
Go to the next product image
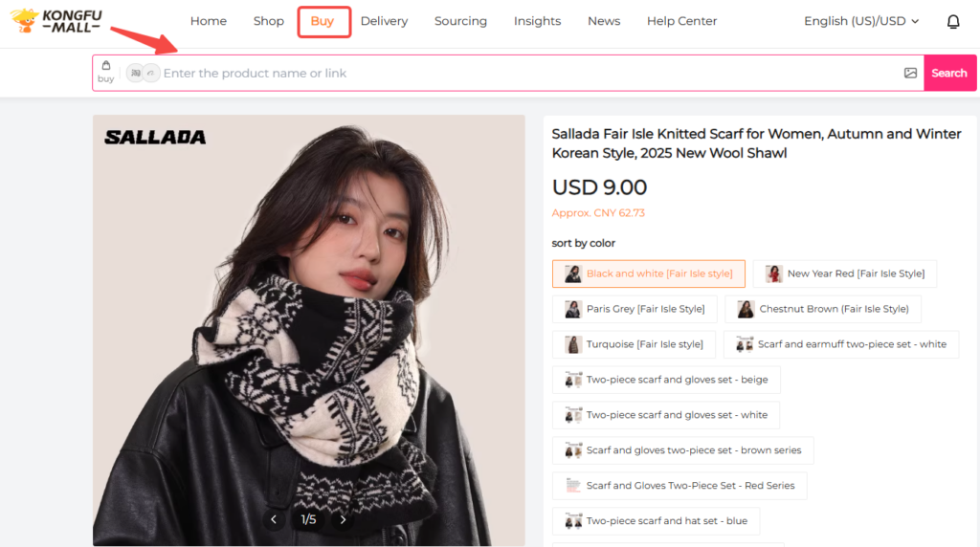click(x=343, y=519)
